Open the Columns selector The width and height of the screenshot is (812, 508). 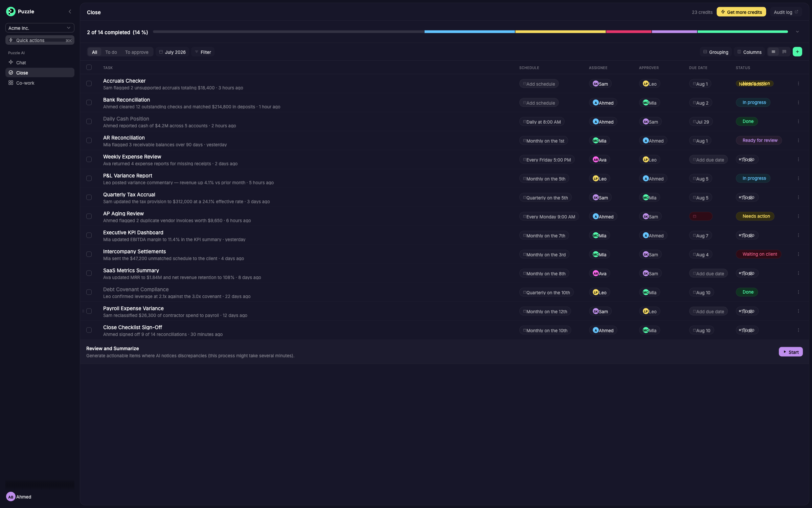point(749,52)
